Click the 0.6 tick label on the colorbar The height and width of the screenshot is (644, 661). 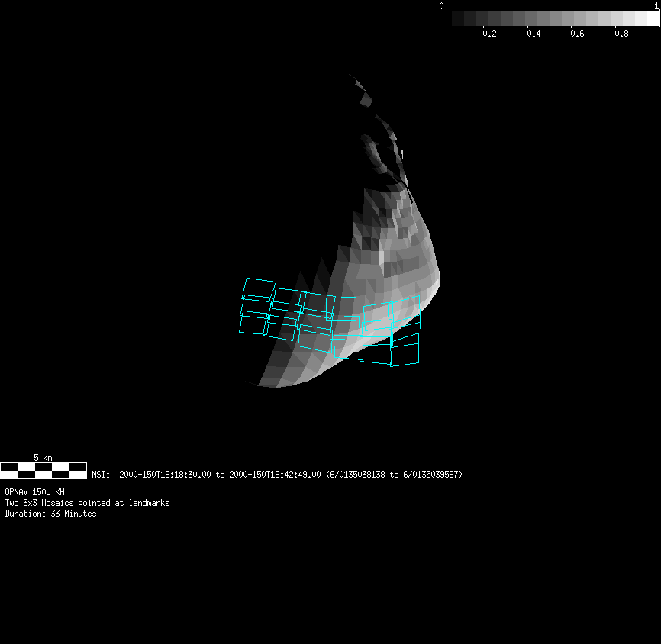coord(578,34)
